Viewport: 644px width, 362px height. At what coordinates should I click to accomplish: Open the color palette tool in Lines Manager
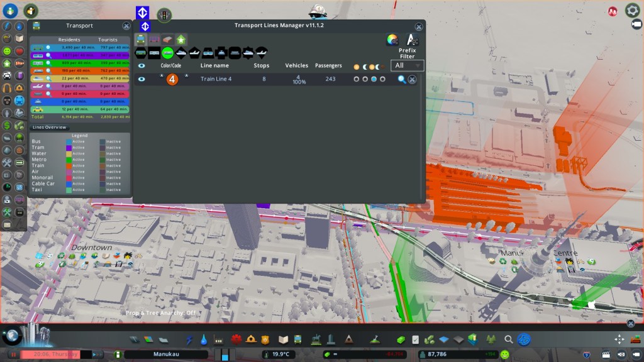click(x=392, y=40)
